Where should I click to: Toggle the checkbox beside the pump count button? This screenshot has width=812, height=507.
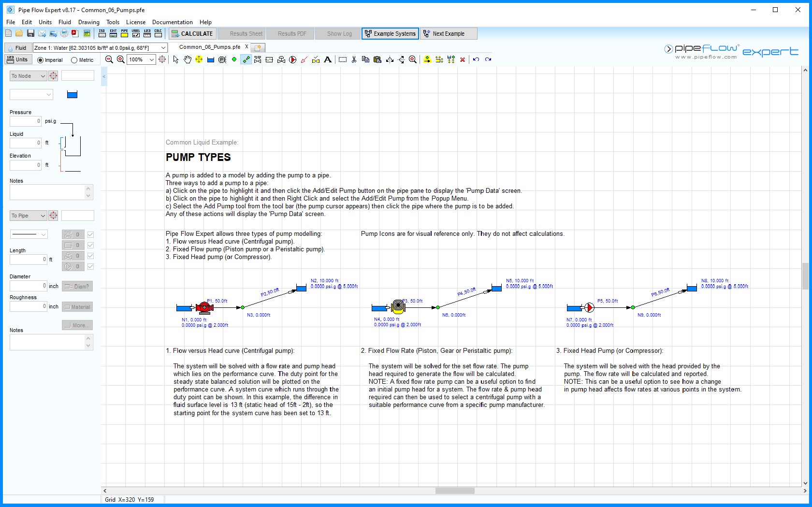click(90, 266)
